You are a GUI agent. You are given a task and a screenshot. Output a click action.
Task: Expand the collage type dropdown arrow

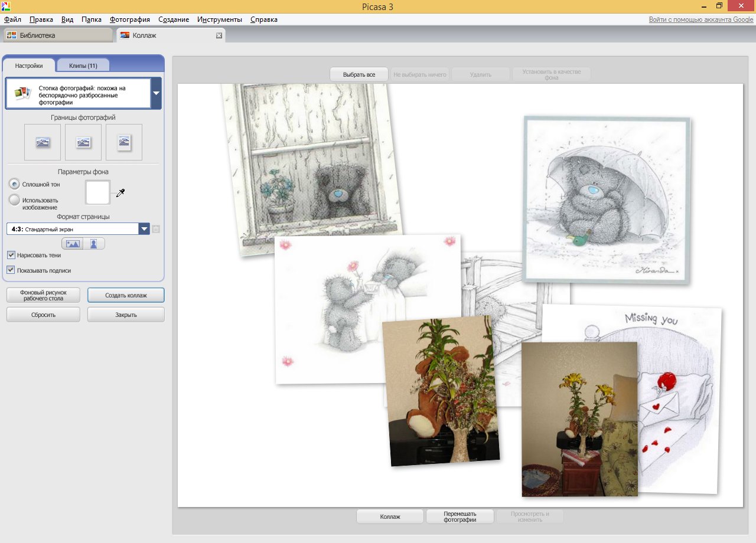(157, 93)
